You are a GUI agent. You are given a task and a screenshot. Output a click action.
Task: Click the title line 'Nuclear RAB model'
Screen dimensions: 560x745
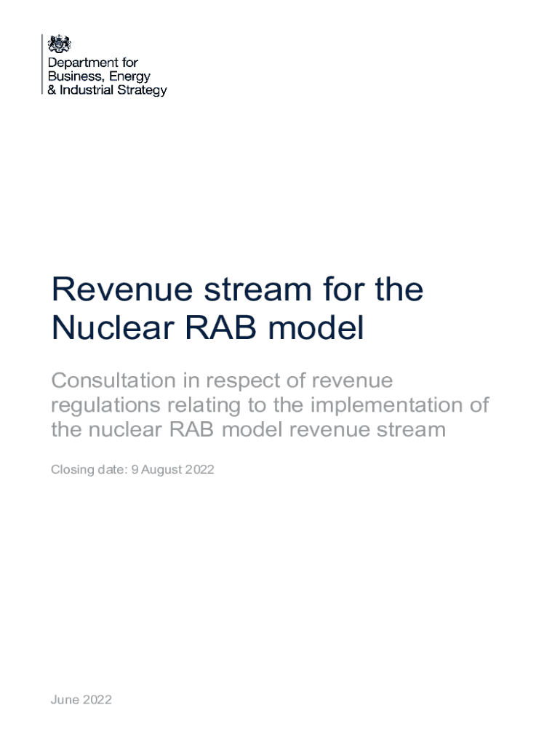pyautogui.click(x=207, y=329)
